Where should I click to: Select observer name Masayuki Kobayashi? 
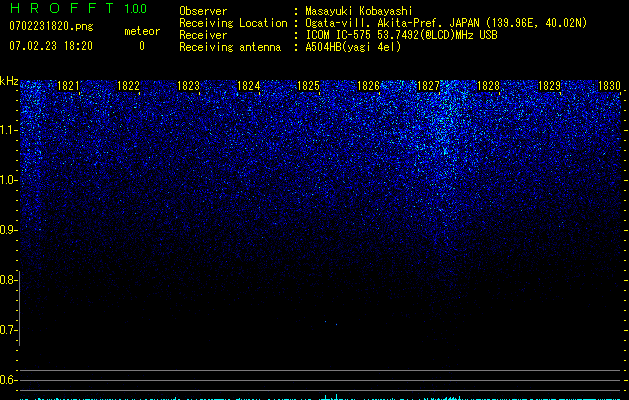(x=359, y=11)
